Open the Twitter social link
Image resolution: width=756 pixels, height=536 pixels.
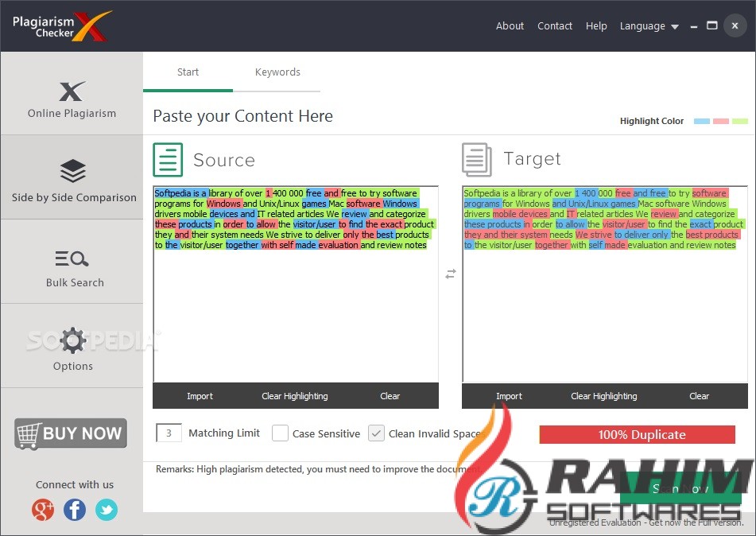pyautogui.click(x=107, y=510)
